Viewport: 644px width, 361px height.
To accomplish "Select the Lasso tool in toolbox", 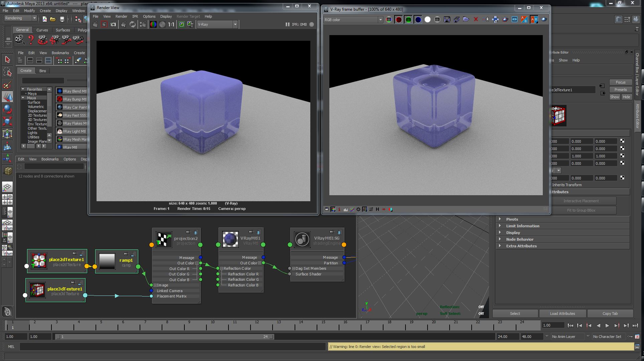I will tap(7, 72).
